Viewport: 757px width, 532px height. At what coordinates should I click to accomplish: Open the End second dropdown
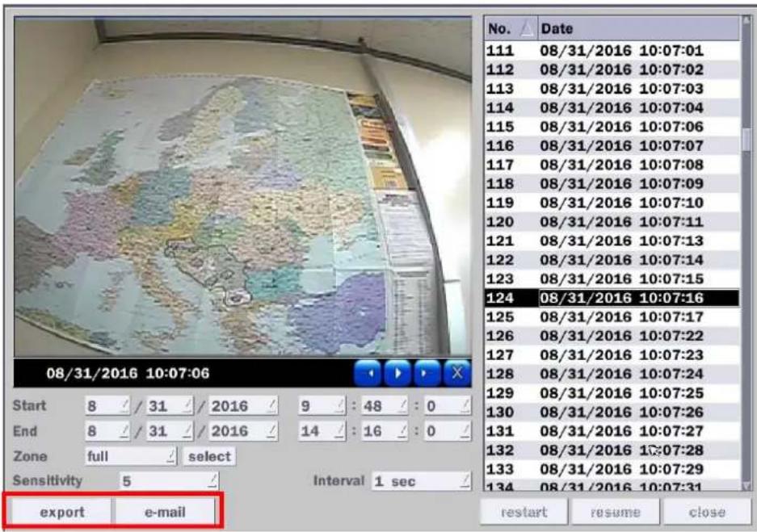pos(447,431)
